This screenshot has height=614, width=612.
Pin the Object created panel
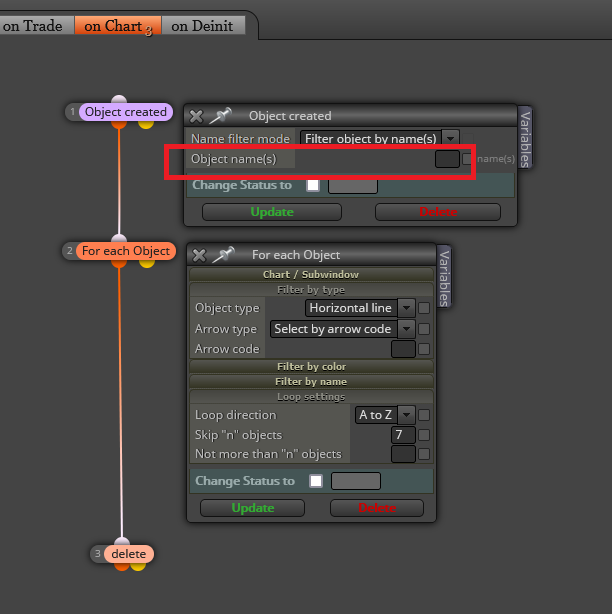pos(220,116)
